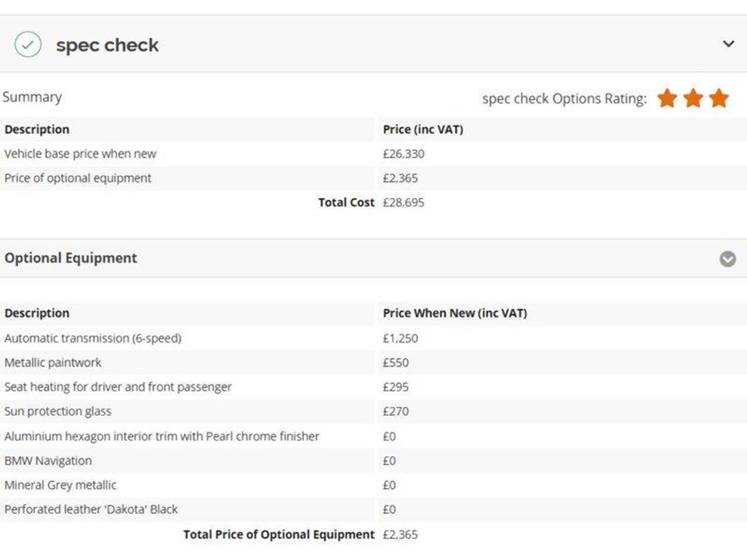Image resolution: width=747 pixels, height=560 pixels.
Task: Click the Sun protection glass entry
Action: [x=58, y=411]
